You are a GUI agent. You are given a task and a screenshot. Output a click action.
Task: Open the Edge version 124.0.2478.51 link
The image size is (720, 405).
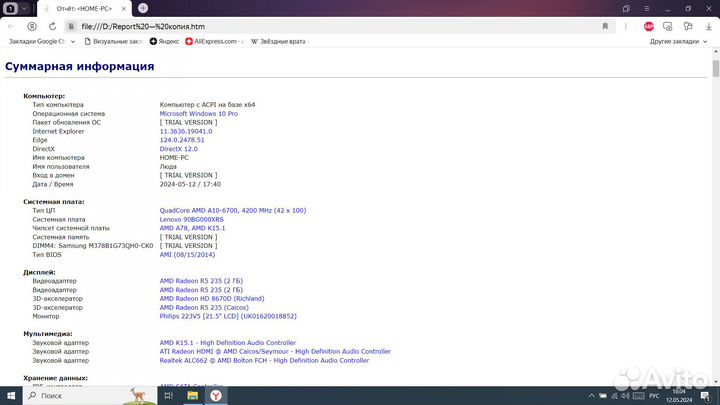[x=182, y=140]
